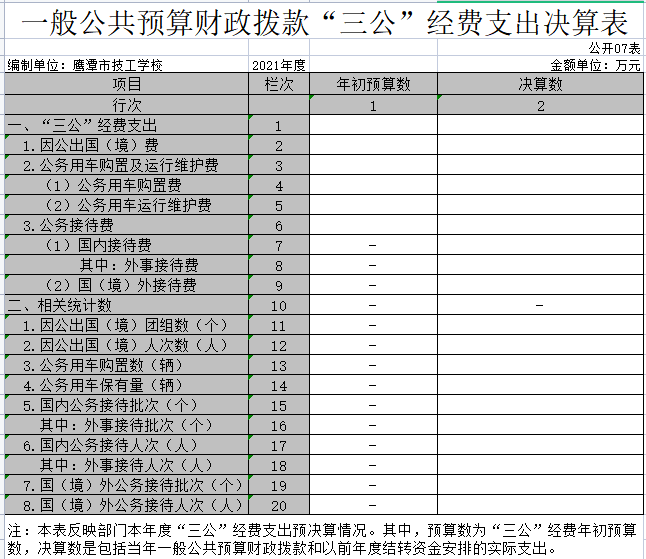Viewport: 646px width, 559px height.
Task: Click '（1）公务用车购置费' cell
Action: [126, 185]
